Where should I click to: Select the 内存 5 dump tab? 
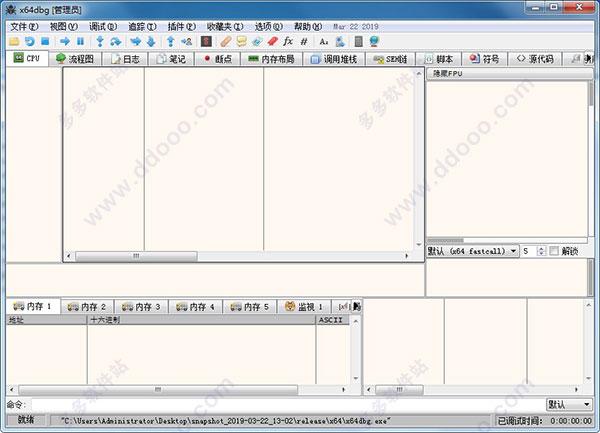(250, 307)
